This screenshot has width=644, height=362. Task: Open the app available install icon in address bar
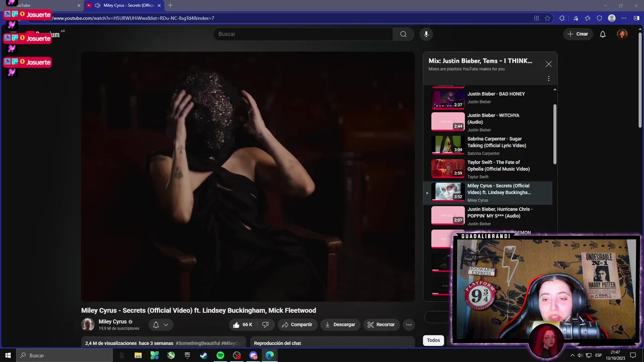(x=536, y=18)
